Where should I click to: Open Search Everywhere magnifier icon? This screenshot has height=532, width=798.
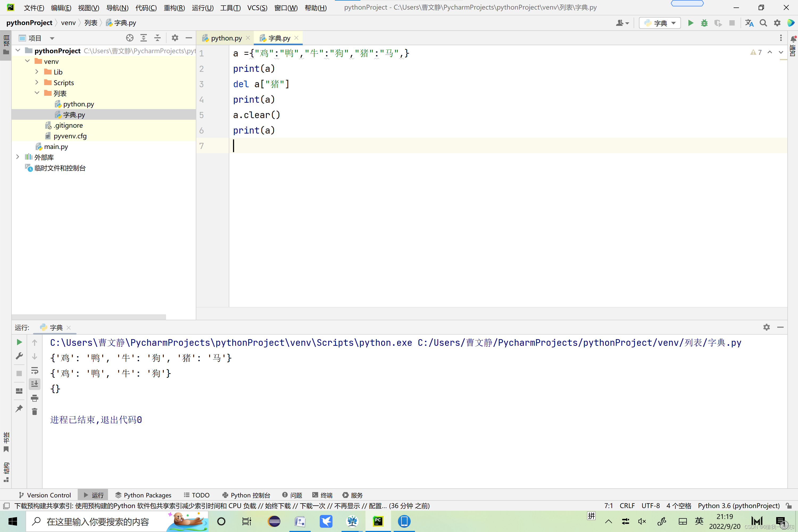pos(763,23)
